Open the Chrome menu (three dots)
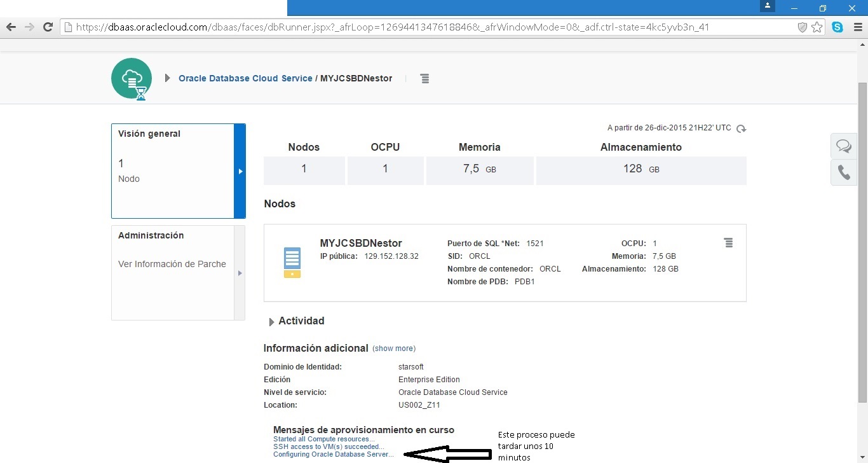Screen dimensions: 868x463 [856, 27]
